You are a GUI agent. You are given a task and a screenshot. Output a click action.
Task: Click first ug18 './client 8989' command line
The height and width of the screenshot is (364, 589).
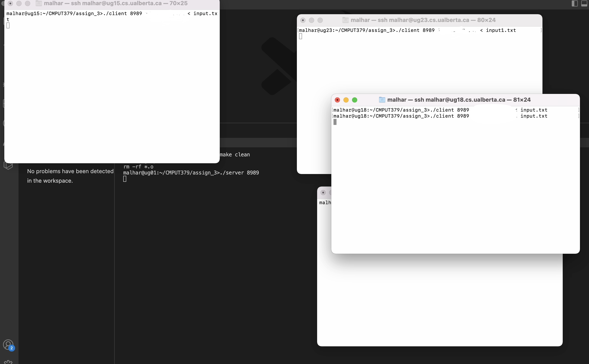click(440, 110)
